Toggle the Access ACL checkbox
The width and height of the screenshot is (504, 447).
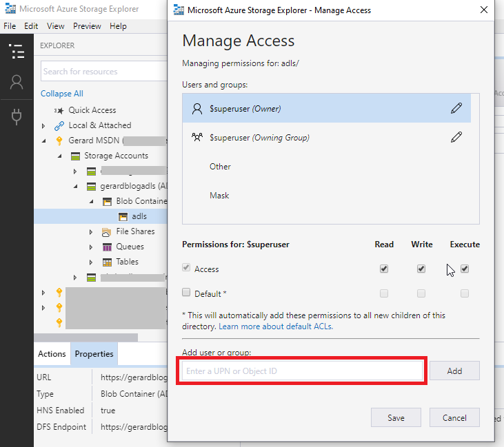[186, 267]
